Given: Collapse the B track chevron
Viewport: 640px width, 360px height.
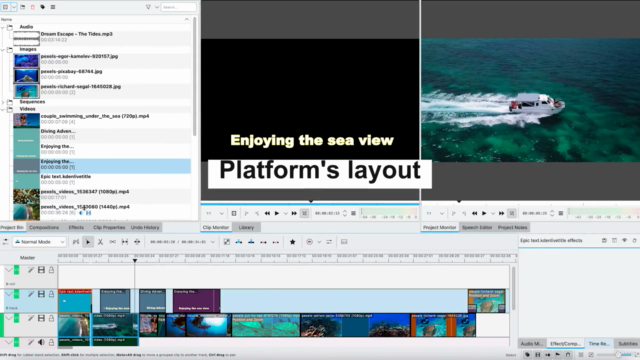Looking at the screenshot, I should pos(8,294).
